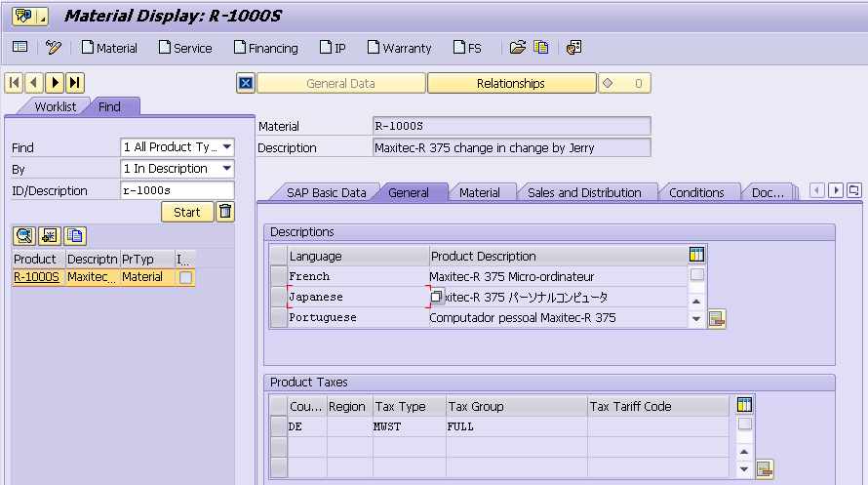Open the Material tab
The height and width of the screenshot is (485, 868).
(x=480, y=192)
